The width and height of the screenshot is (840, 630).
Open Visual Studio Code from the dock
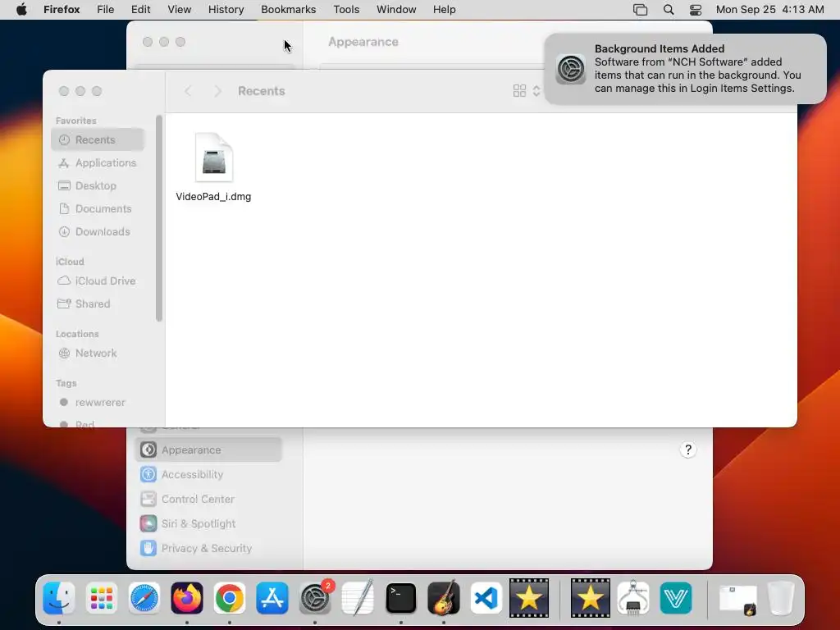pos(486,598)
